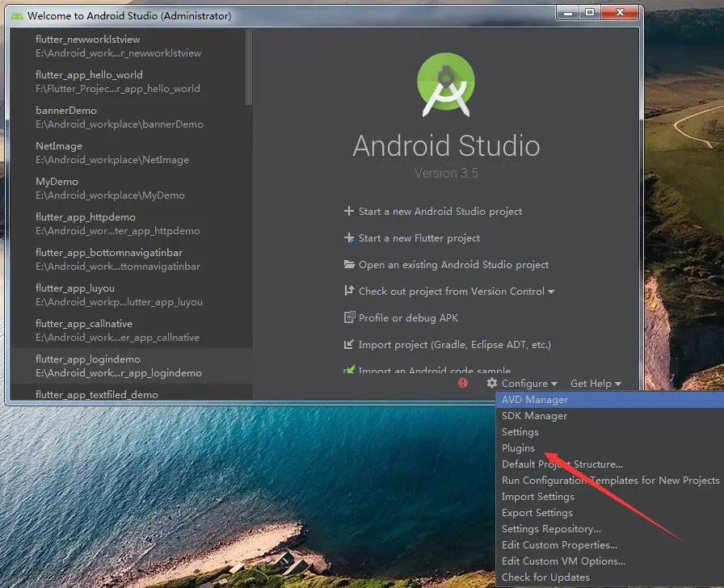Screen dimensions: 724x588
Task: Choose Edit Custom Properties
Action: point(609,545)
